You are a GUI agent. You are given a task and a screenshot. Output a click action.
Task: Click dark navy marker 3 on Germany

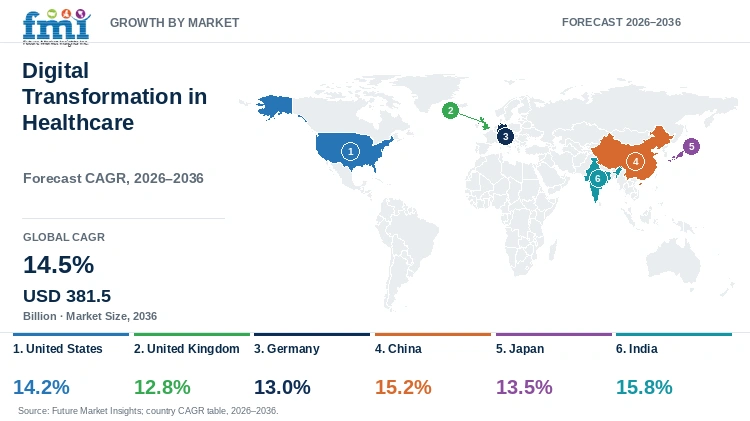(505, 136)
